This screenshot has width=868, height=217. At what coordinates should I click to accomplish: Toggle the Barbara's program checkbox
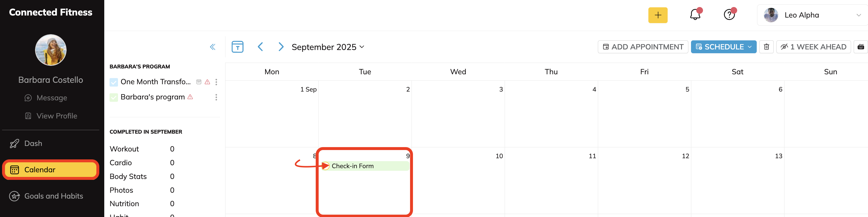[114, 97]
